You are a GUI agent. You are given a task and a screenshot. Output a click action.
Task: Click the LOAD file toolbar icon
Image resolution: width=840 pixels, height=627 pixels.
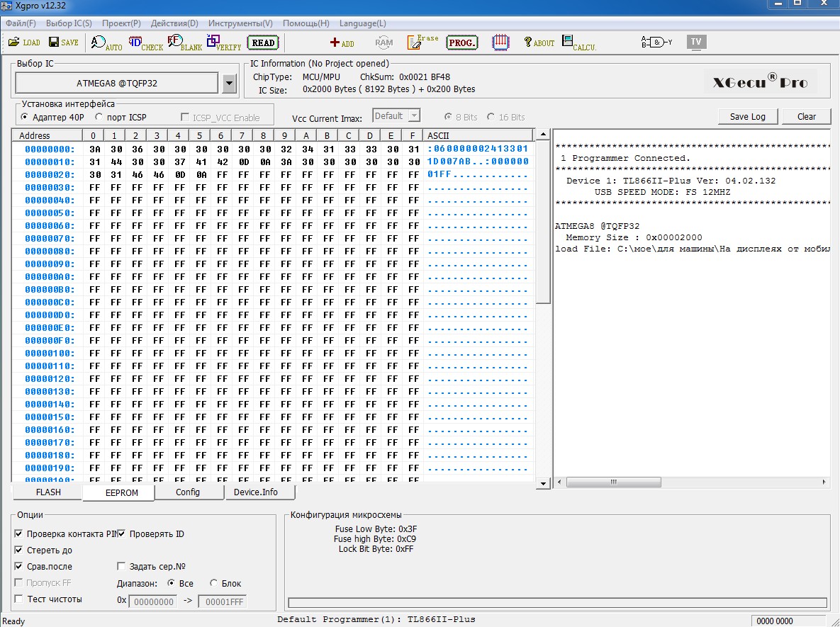(23, 43)
